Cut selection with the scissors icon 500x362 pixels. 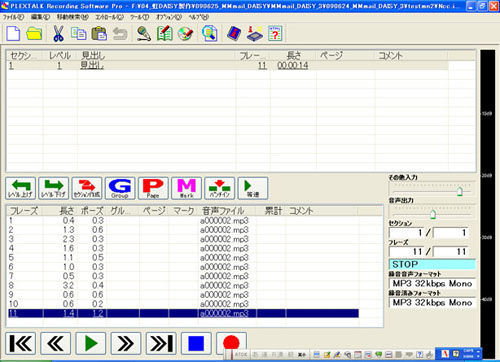[58, 34]
